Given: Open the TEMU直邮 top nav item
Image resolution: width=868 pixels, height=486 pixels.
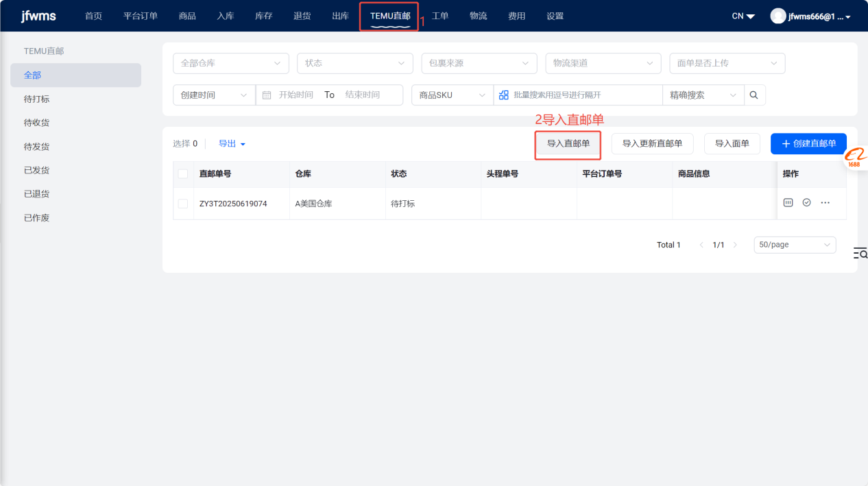Looking at the screenshot, I should tap(390, 16).
